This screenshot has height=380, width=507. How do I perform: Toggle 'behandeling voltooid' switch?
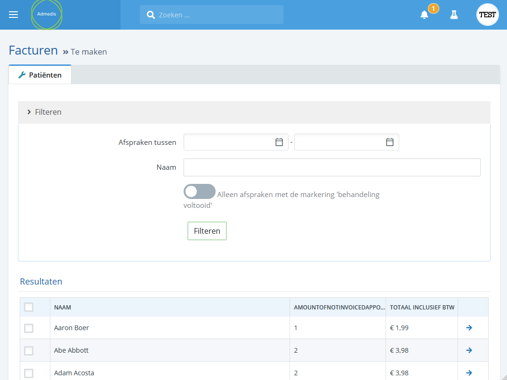pos(199,192)
